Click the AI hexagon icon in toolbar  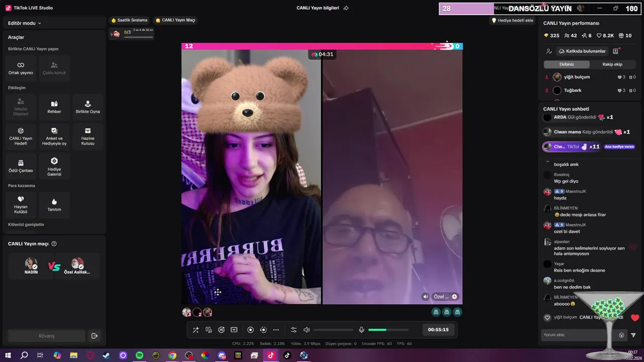click(x=221, y=330)
